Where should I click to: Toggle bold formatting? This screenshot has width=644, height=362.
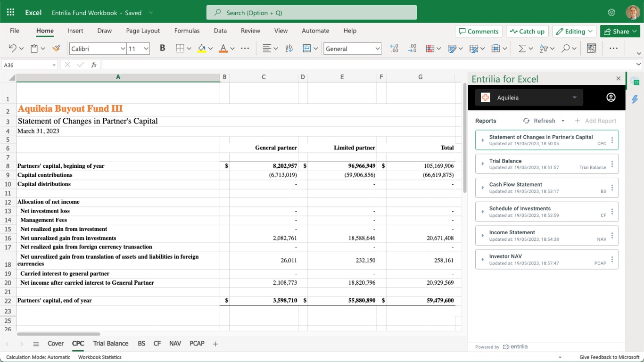(x=163, y=48)
